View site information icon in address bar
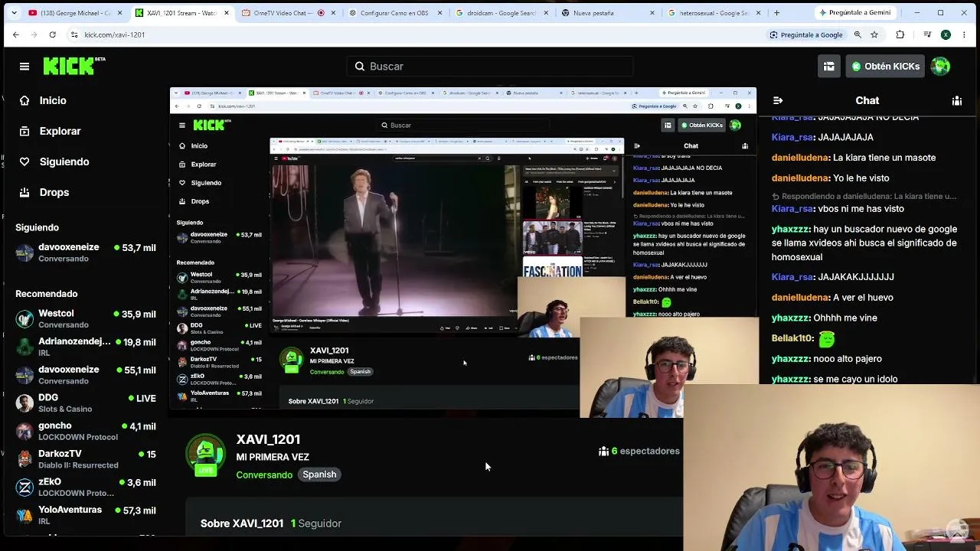 [74, 34]
